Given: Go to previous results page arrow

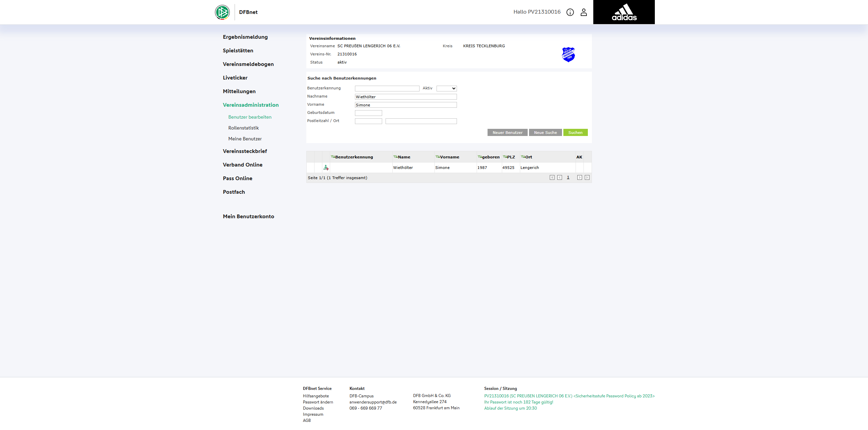Looking at the screenshot, I should click(x=559, y=177).
